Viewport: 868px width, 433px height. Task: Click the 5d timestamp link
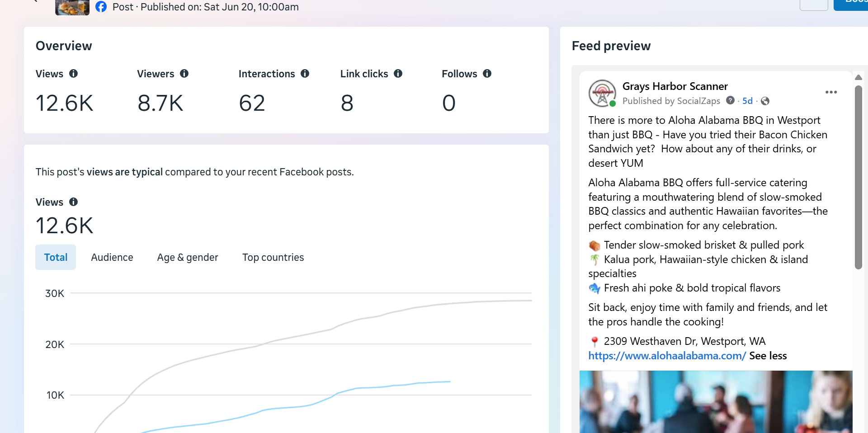pyautogui.click(x=747, y=101)
